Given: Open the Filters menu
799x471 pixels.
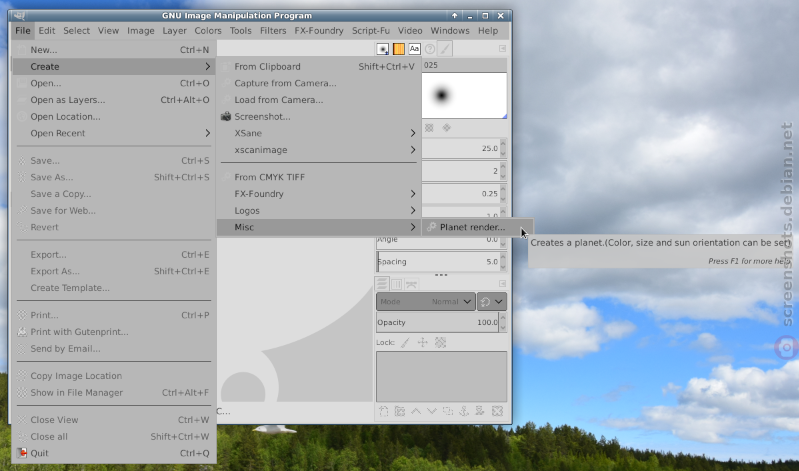Looking at the screenshot, I should [x=273, y=31].
